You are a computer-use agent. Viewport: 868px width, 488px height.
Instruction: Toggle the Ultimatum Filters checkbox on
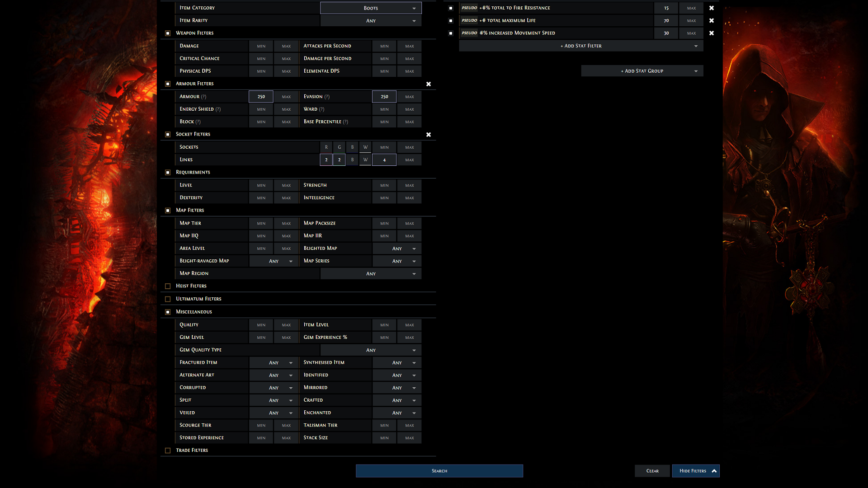pos(168,299)
